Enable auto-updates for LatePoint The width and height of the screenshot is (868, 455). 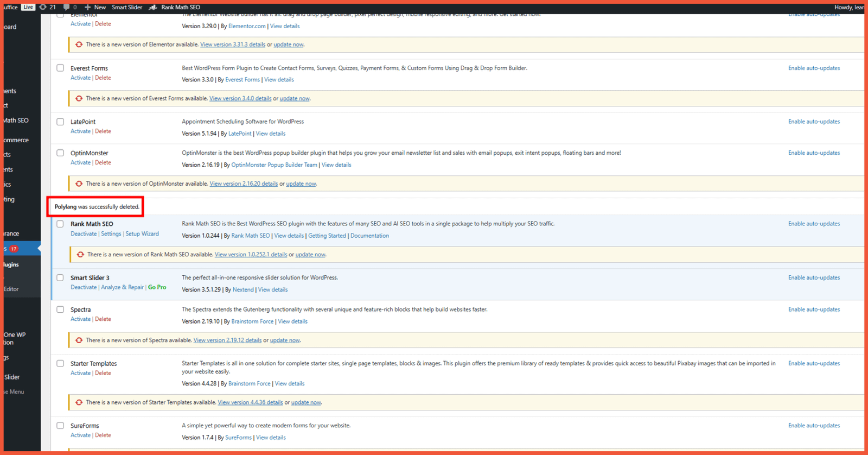[814, 122]
